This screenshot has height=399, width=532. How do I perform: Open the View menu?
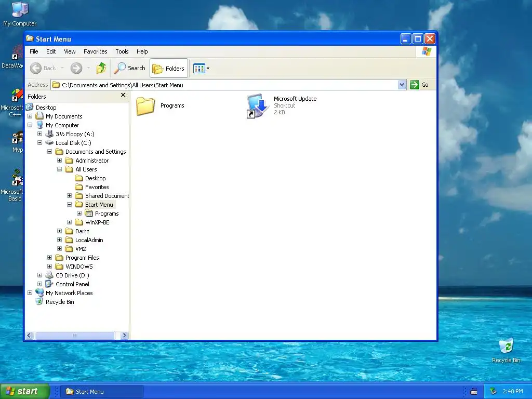[x=70, y=51]
